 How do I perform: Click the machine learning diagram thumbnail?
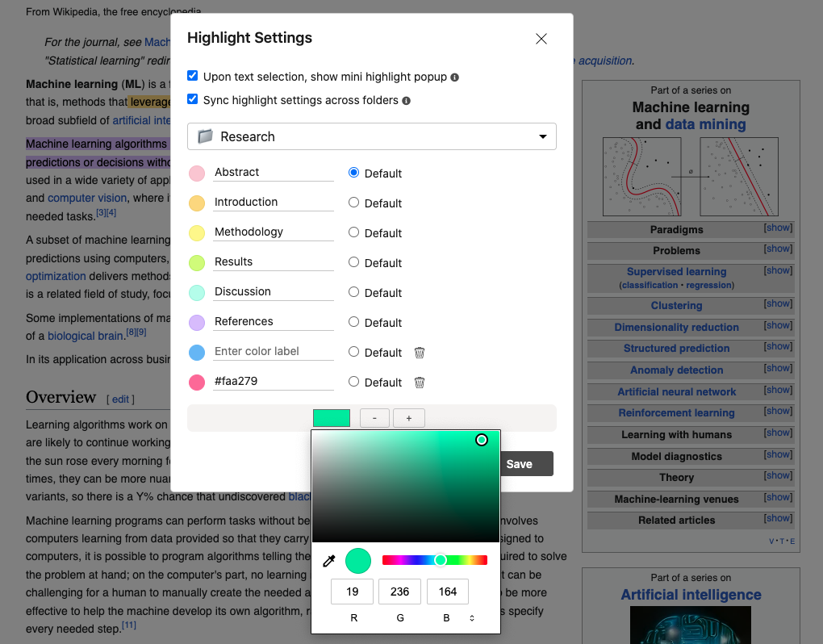(691, 177)
